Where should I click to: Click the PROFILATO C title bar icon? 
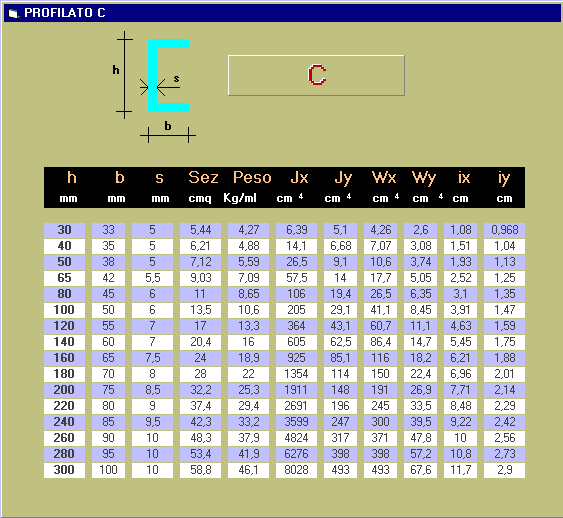click(13, 13)
